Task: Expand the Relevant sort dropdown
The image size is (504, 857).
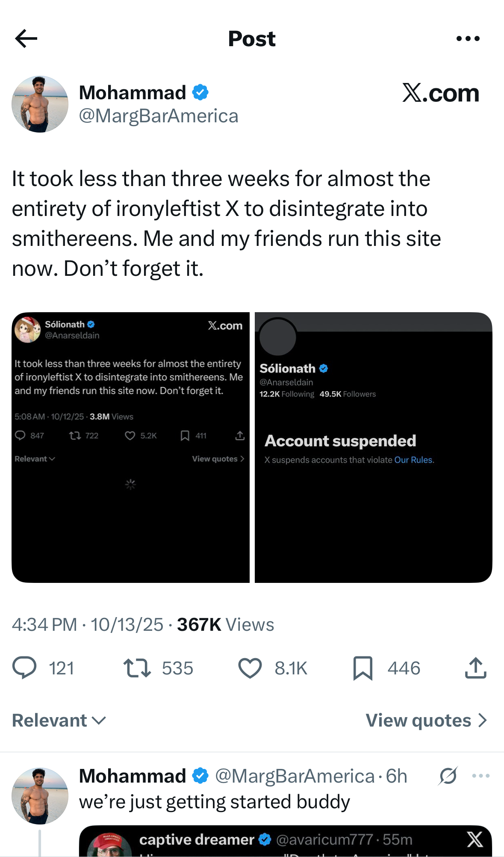Action: coord(59,721)
